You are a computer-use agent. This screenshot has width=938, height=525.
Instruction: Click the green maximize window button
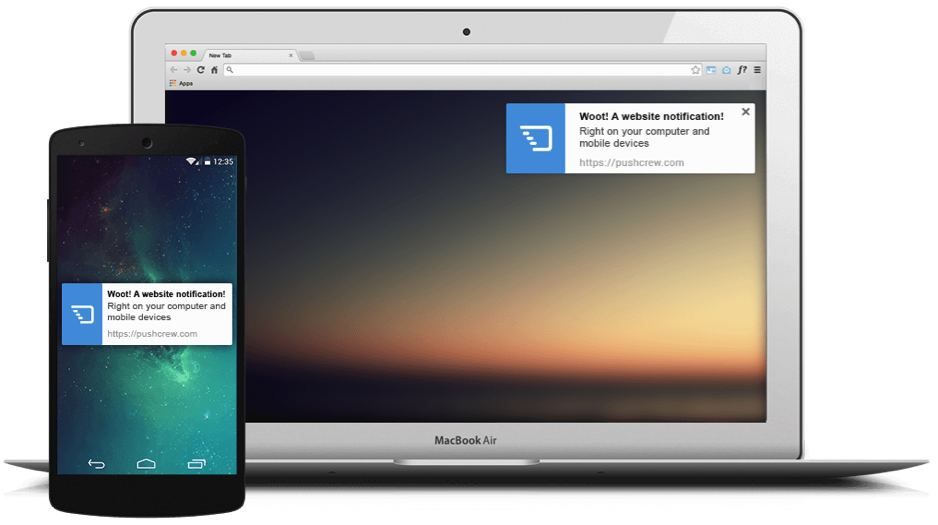193,53
